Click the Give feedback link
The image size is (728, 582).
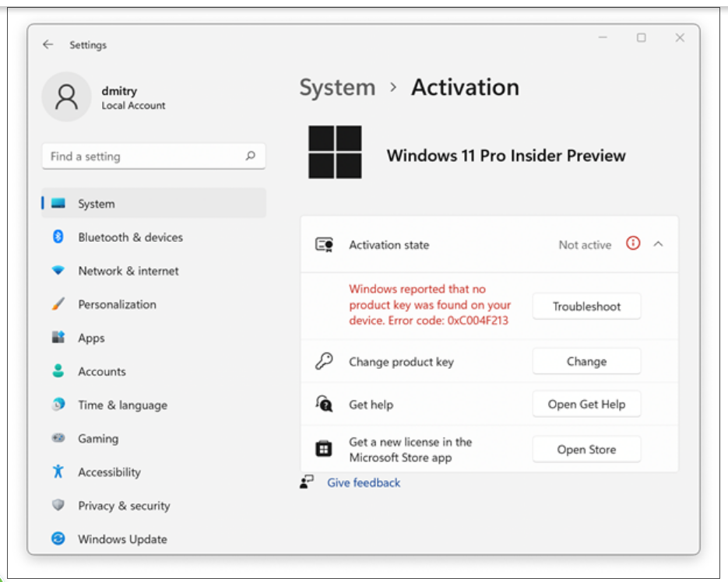click(x=364, y=483)
